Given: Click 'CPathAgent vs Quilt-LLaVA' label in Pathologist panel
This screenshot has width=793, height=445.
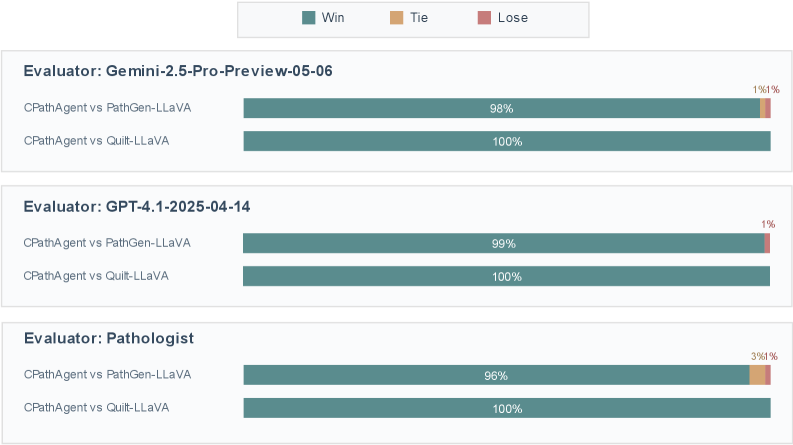Looking at the screenshot, I should pyautogui.click(x=97, y=408).
